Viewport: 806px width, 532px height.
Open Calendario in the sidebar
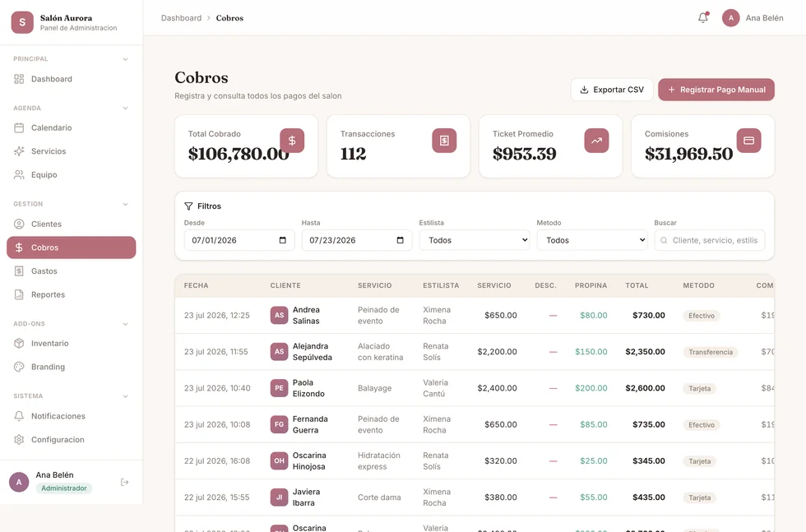click(x=72, y=128)
